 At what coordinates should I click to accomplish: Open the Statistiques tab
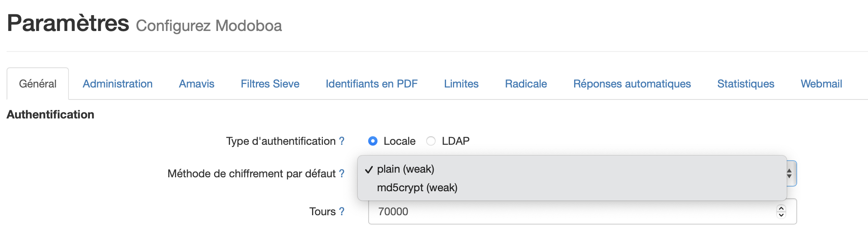746,84
